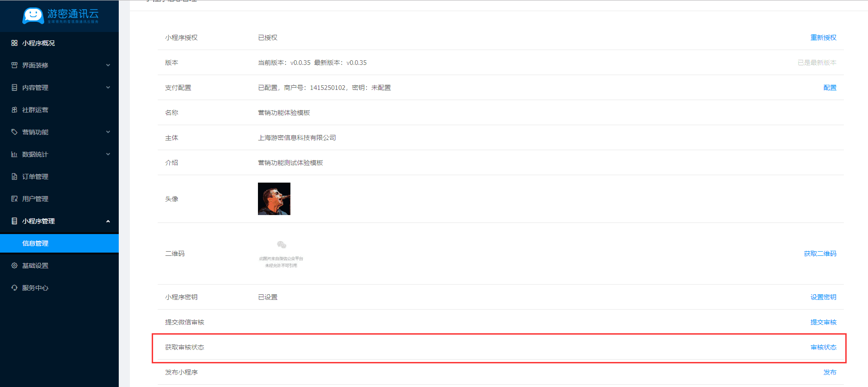Click the 社群运营 icon in sidebar

(x=14, y=110)
